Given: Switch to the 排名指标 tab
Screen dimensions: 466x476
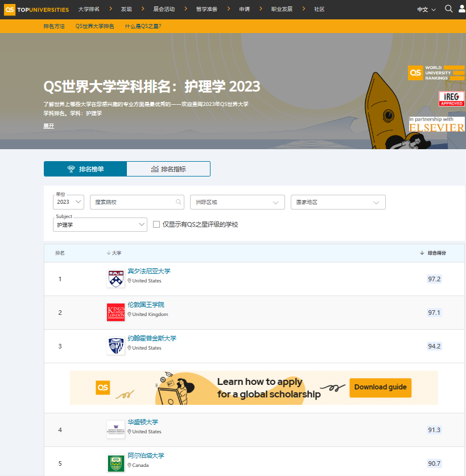Looking at the screenshot, I should click(168, 169).
